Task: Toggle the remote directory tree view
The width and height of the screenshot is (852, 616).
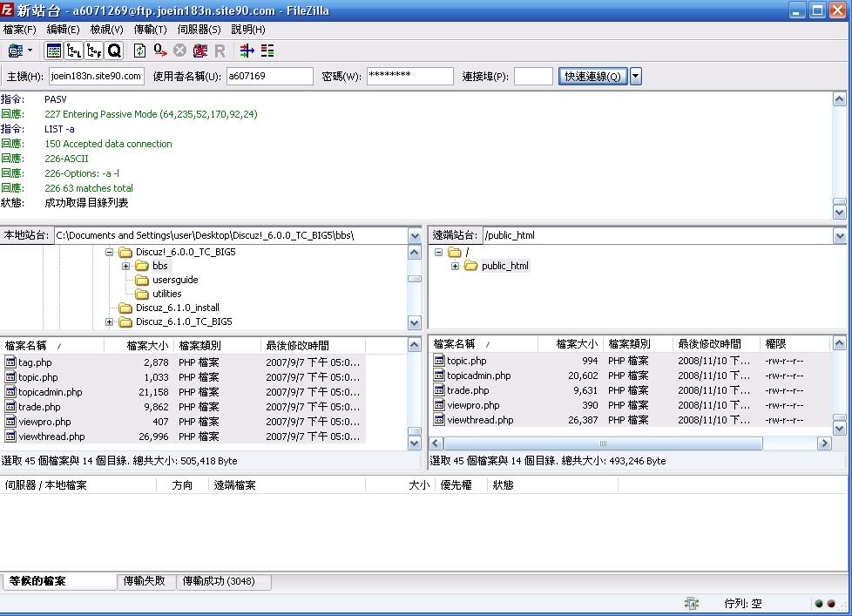Action: click(x=94, y=51)
